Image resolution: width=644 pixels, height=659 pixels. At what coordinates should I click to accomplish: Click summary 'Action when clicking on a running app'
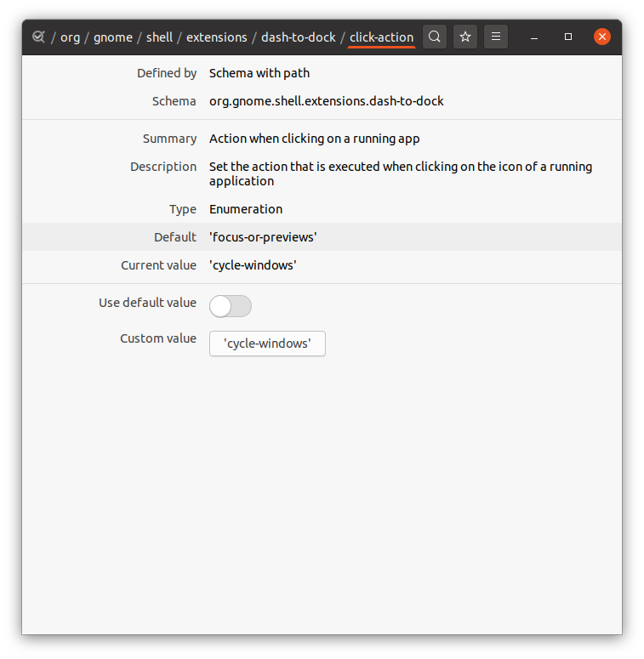click(315, 139)
